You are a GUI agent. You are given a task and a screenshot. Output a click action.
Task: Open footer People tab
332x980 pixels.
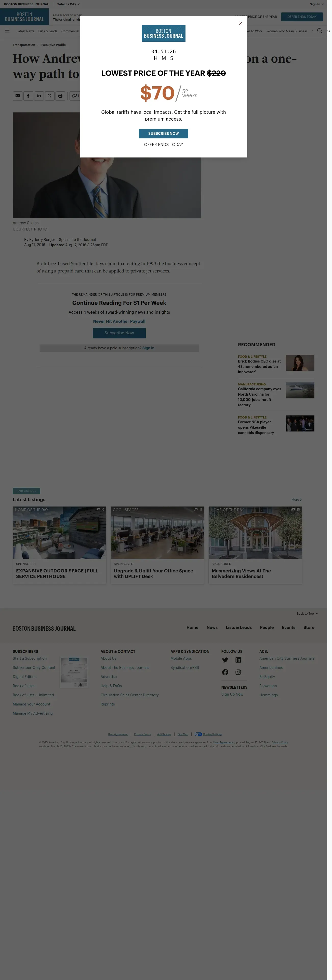(x=267, y=627)
